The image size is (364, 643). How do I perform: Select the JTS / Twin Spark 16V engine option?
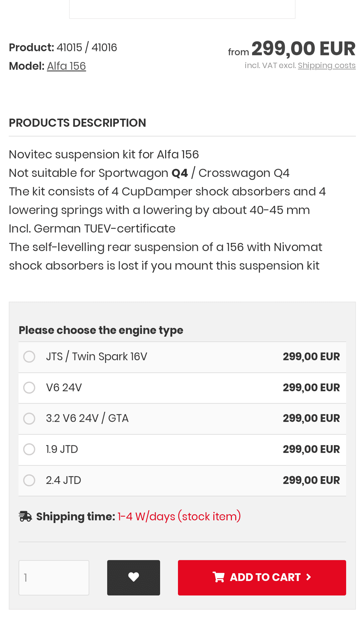(29, 357)
